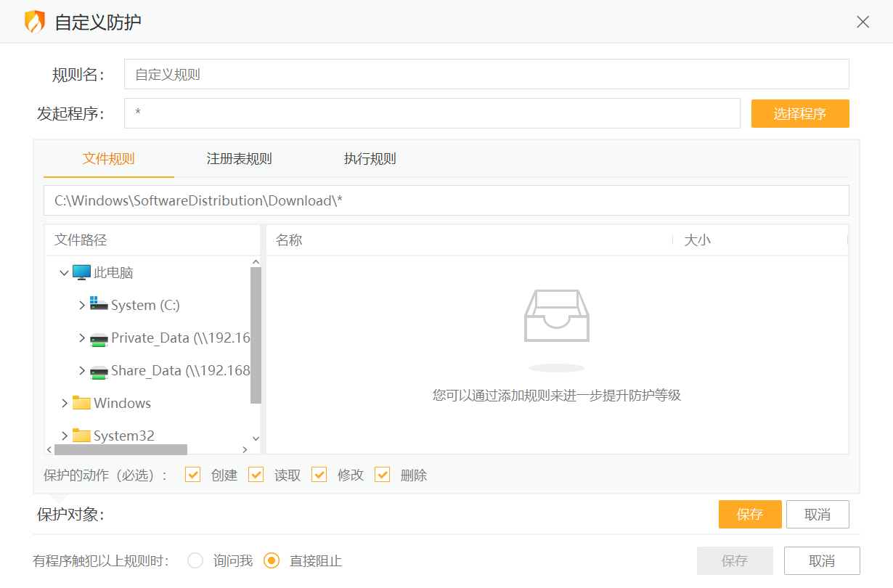Select the Private_Data network drive icon
893x588 pixels.
pyautogui.click(x=99, y=338)
